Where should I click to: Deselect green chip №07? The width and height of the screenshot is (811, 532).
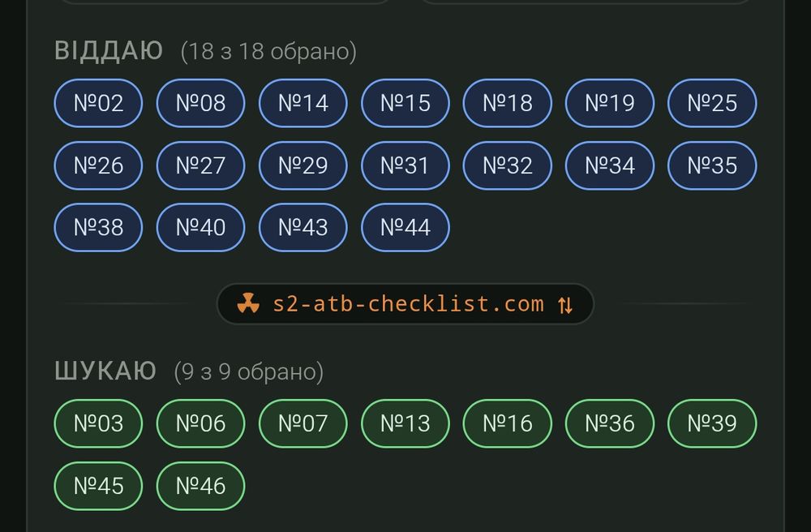(303, 423)
